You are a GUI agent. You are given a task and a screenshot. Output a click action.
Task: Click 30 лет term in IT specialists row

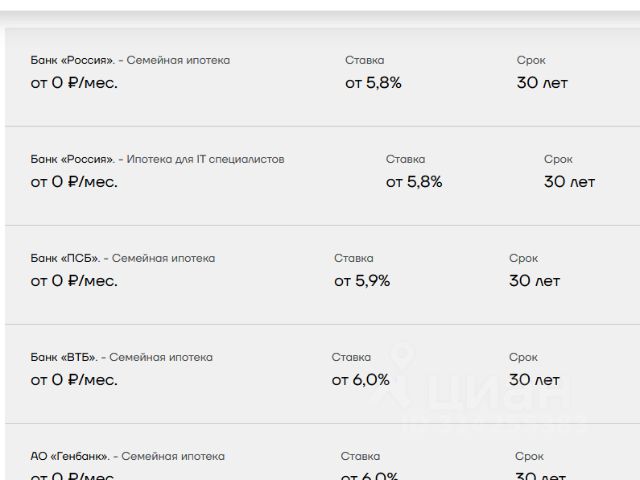click(569, 182)
